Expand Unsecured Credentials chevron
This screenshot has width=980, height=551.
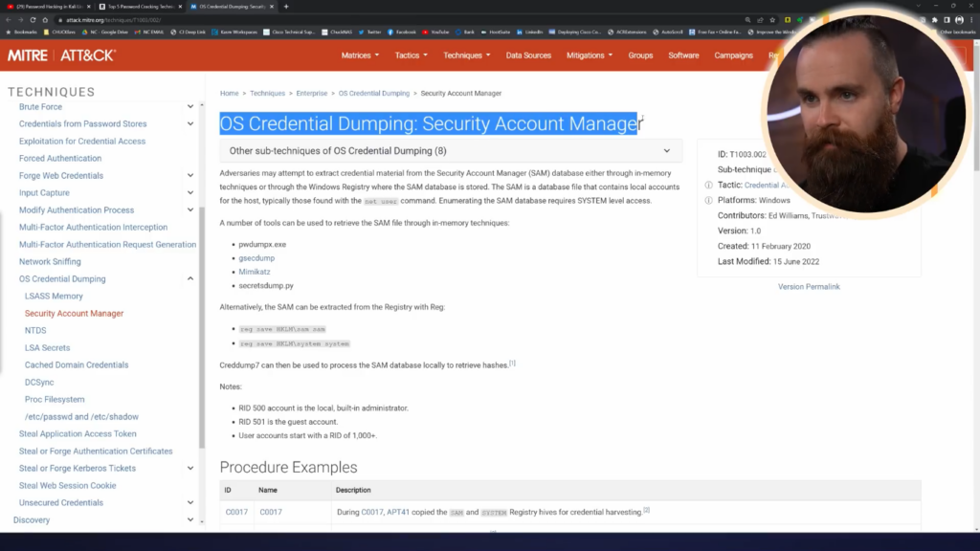190,502
